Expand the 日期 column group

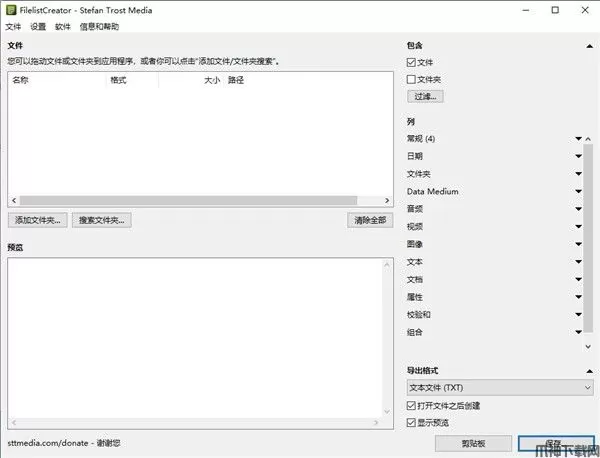578,156
